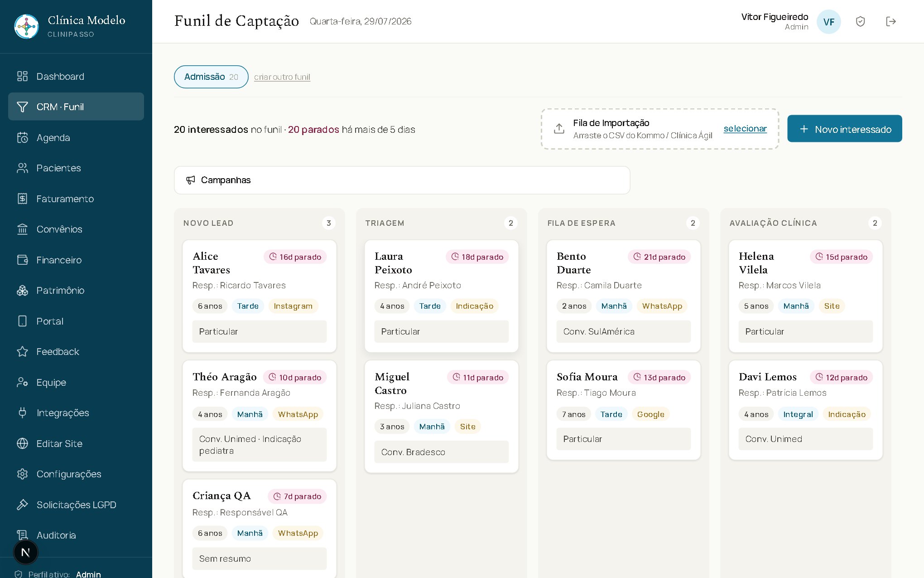Viewport: 924px width, 578px height.
Task: Click the Novo interessado button
Action: (844, 129)
